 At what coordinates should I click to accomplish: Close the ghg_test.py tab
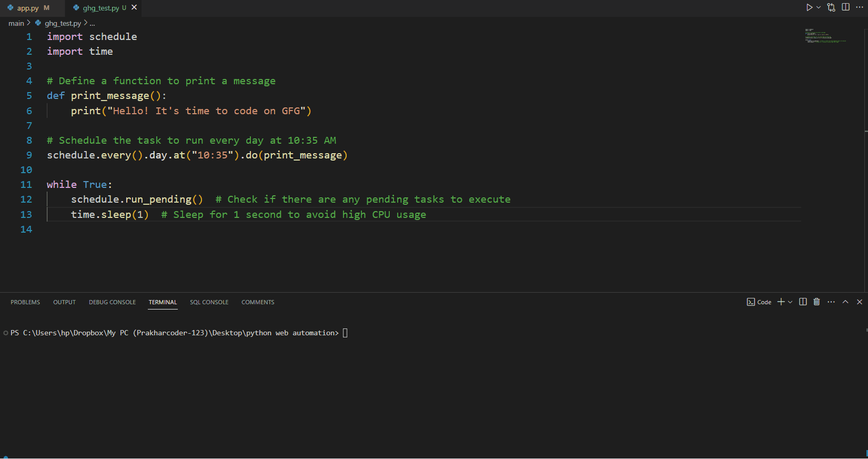click(134, 7)
